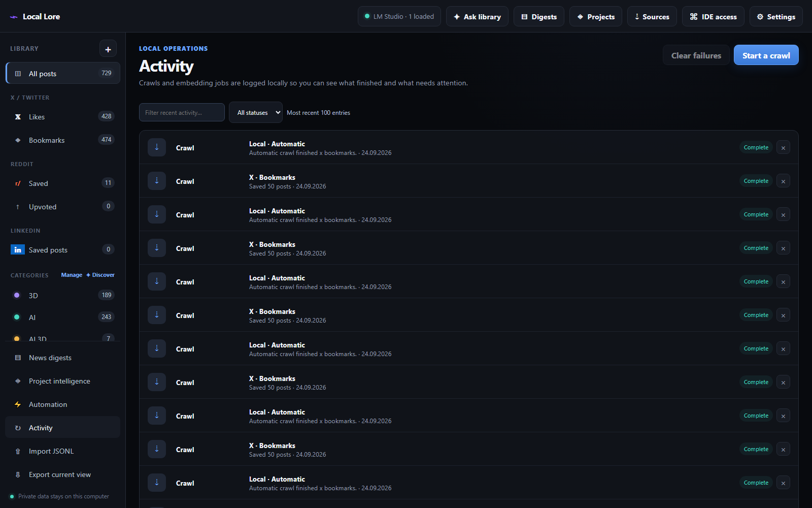This screenshot has width=812, height=508.
Task: Click the digest icon beside News digests
Action: click(18, 358)
